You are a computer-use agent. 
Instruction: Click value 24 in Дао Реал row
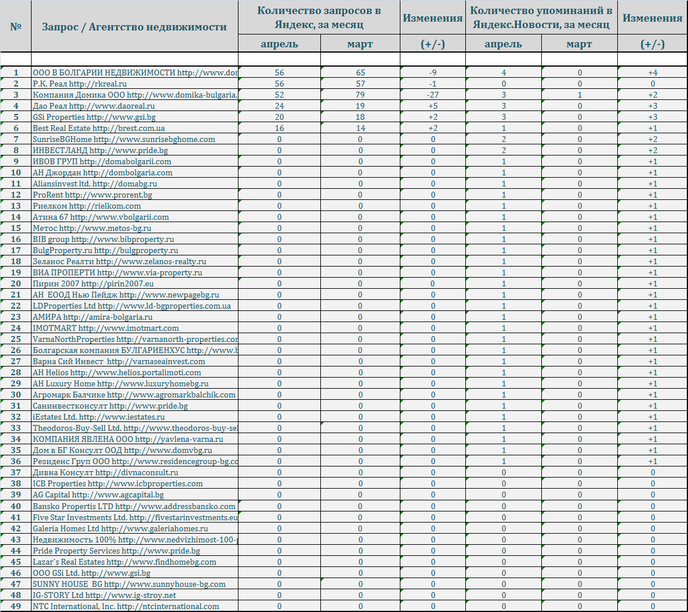pyautogui.click(x=280, y=106)
